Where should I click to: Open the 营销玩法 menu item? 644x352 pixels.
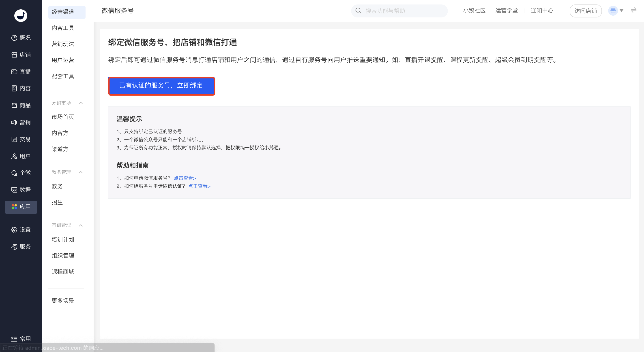click(x=63, y=44)
